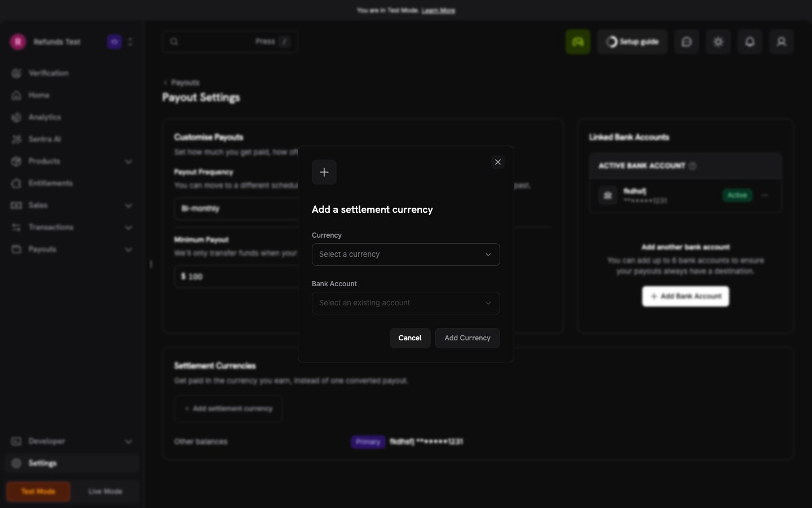The height and width of the screenshot is (508, 812).
Task: Cancel the settlement currency dialog
Action: click(410, 338)
